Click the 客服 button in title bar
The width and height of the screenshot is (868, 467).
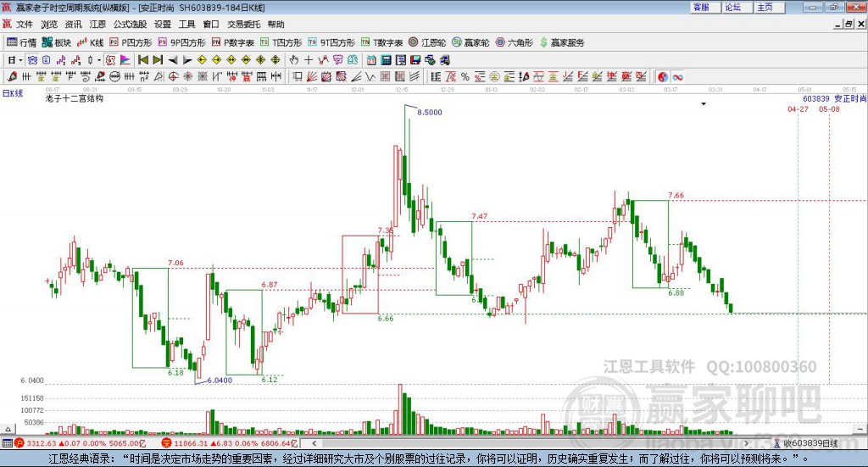pyautogui.click(x=705, y=7)
